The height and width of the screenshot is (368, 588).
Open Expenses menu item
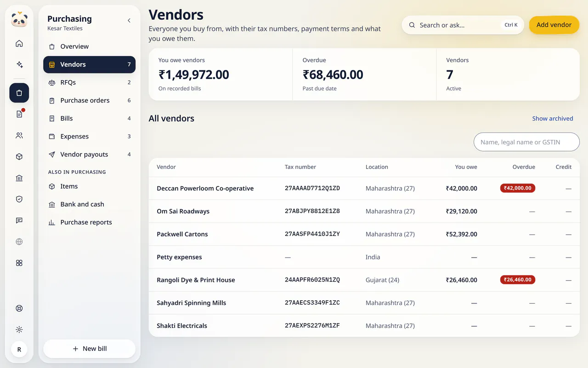click(x=90, y=136)
